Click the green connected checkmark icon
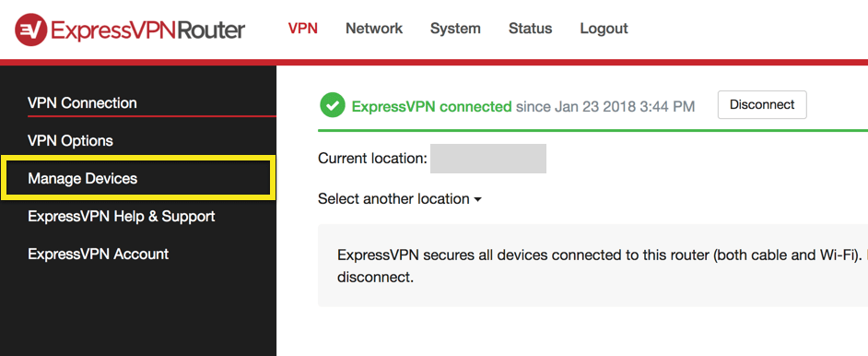 332,105
